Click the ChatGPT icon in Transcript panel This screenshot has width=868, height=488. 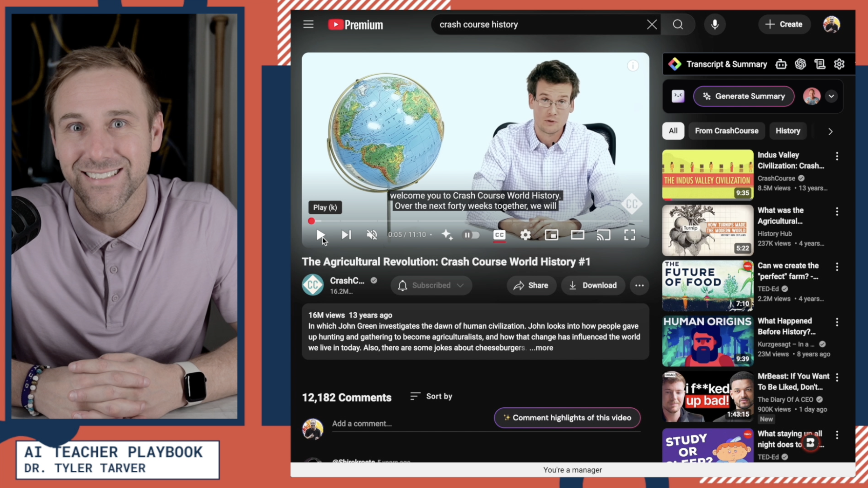[x=800, y=64]
